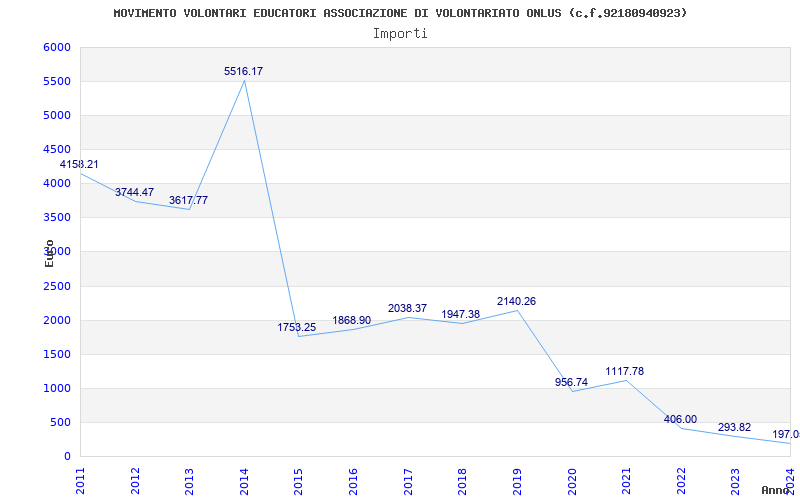
Task: Select the 293.82 data label
Action: pyautogui.click(x=734, y=428)
